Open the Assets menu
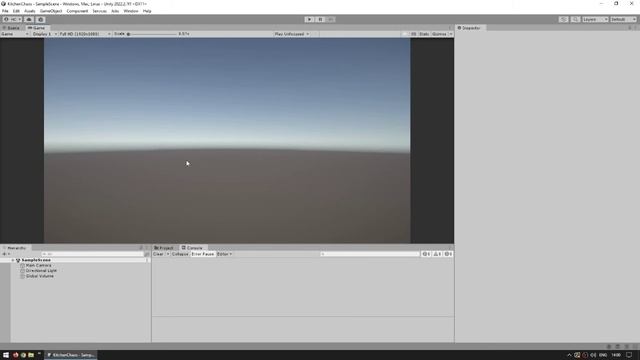Viewport: 640px width, 360px height. (x=29, y=11)
